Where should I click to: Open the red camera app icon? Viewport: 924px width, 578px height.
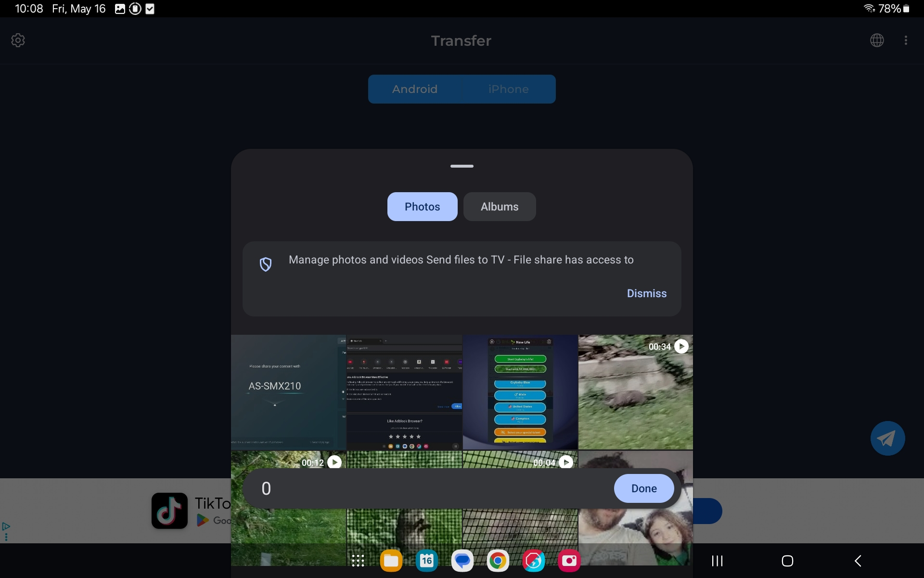click(x=569, y=561)
